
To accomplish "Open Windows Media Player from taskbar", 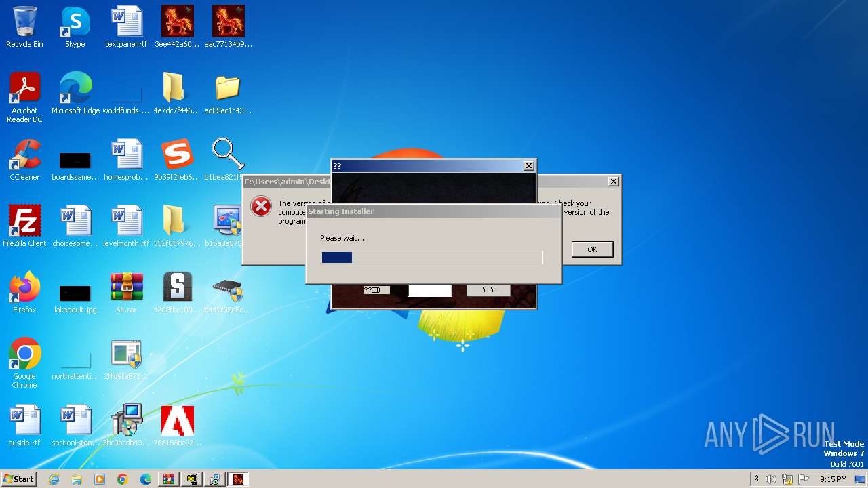I will (x=100, y=479).
